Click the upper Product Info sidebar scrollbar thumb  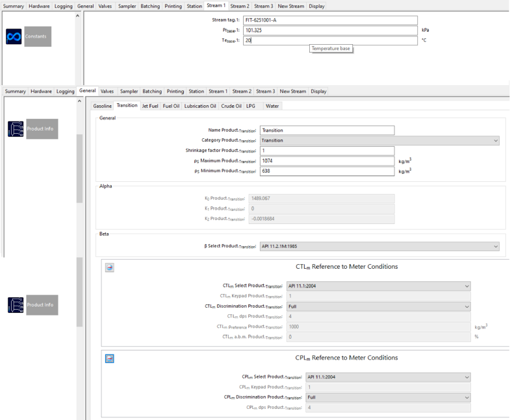tap(79, 169)
